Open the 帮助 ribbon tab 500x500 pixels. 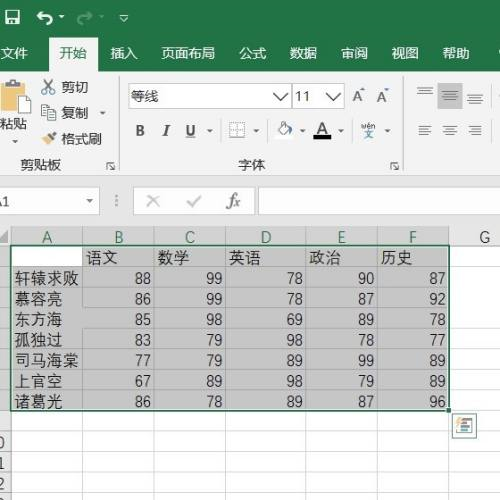(456, 53)
